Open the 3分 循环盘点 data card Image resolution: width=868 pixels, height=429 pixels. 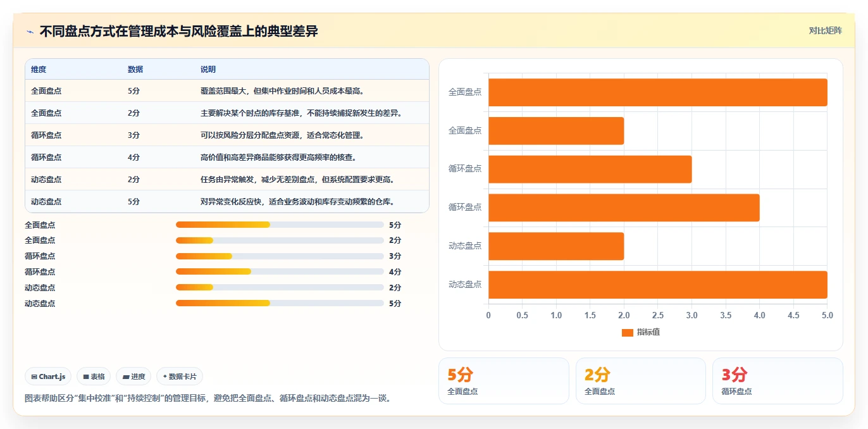click(x=778, y=381)
